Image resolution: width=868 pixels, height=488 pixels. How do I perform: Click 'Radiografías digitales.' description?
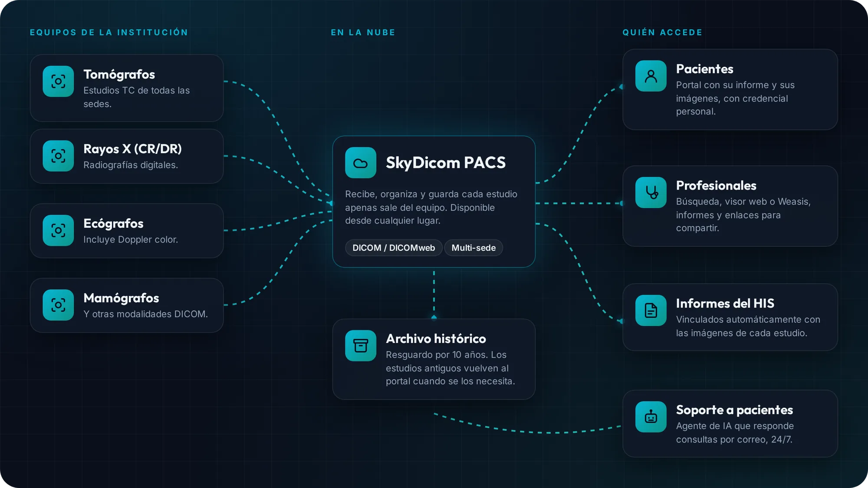click(131, 165)
